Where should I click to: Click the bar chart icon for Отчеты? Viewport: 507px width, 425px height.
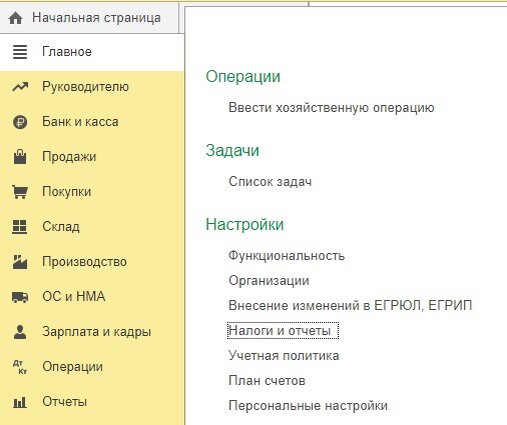coord(20,402)
